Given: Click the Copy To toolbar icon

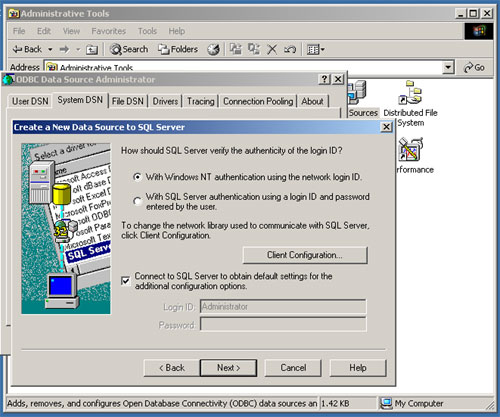Looking at the screenshot, I should (x=254, y=49).
